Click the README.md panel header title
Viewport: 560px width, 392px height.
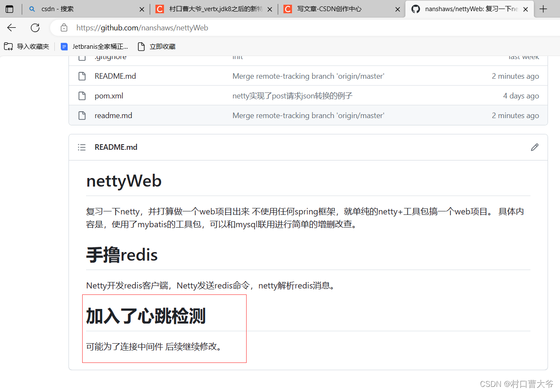pyautogui.click(x=116, y=147)
